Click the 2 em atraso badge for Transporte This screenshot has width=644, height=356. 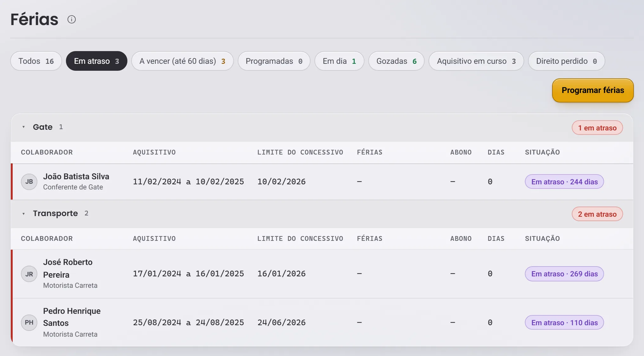(x=597, y=214)
